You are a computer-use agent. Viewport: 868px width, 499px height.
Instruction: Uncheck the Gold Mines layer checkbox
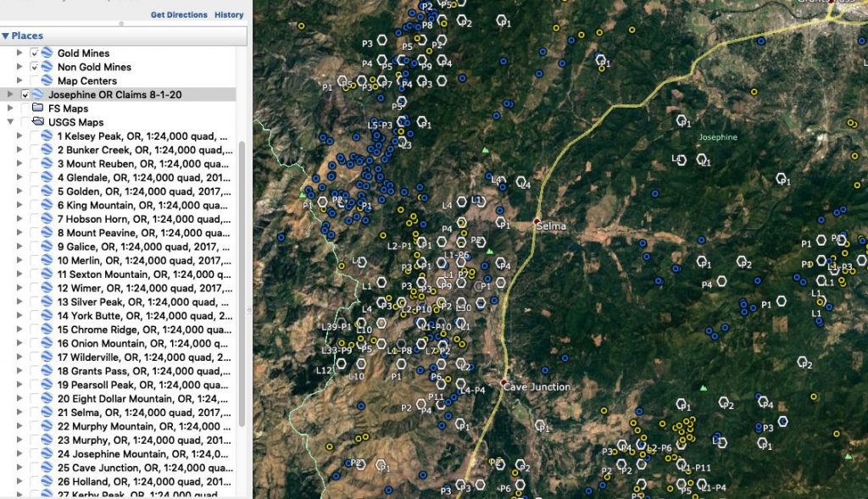pos(35,53)
